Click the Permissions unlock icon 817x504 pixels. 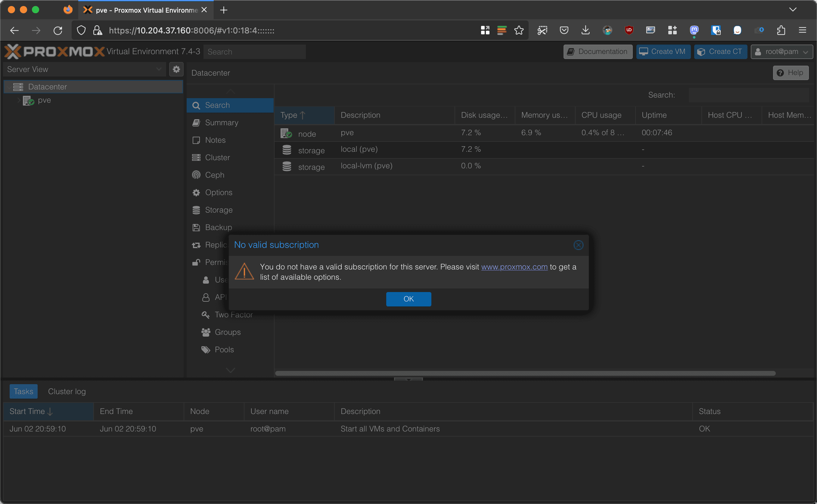tap(196, 262)
